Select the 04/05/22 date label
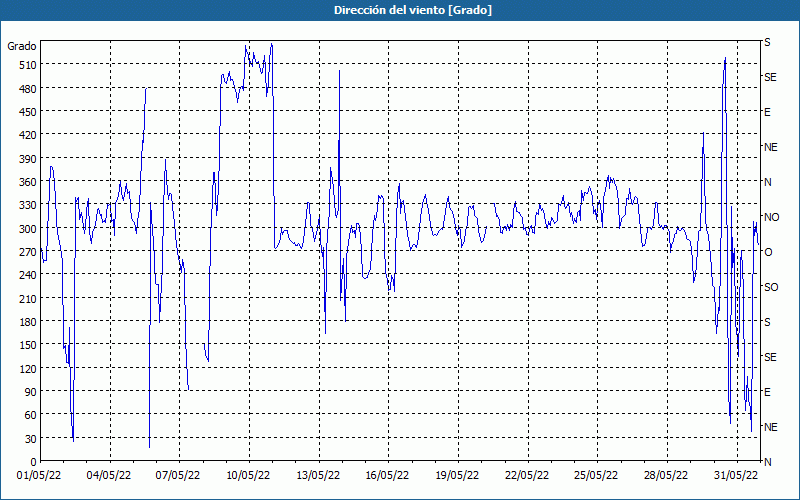 pyautogui.click(x=109, y=476)
